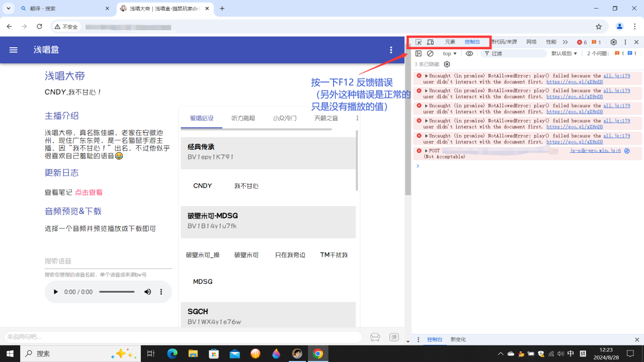Click the inspect element picker icon
The width and height of the screenshot is (644, 362).
(x=418, y=42)
